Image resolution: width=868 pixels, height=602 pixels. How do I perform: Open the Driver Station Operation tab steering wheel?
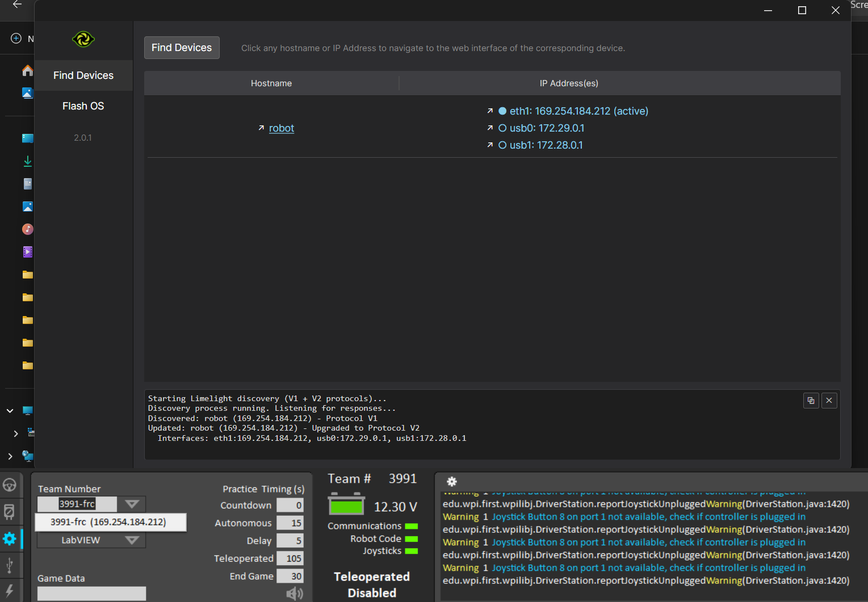tap(10, 485)
